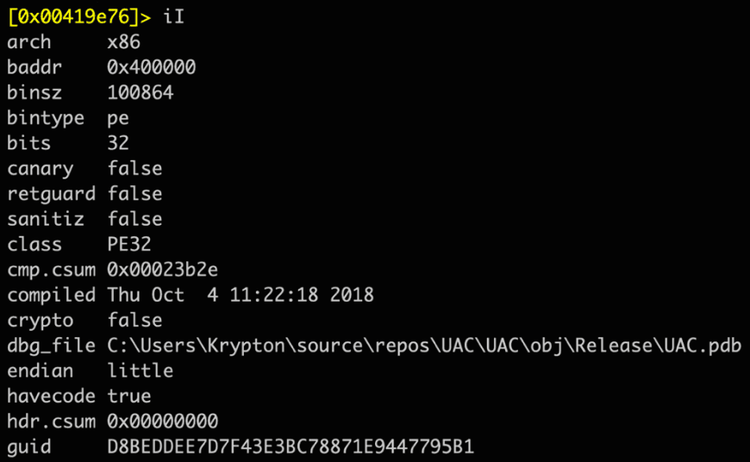The width and height of the screenshot is (750, 462).
Task: Click the dbg_file field label
Action: [x=50, y=345]
